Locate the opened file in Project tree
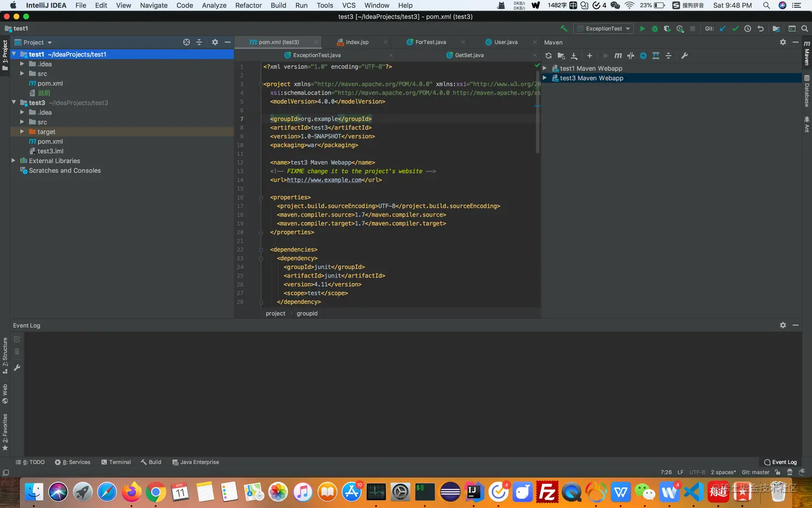This screenshot has width=812, height=508. tap(186, 42)
